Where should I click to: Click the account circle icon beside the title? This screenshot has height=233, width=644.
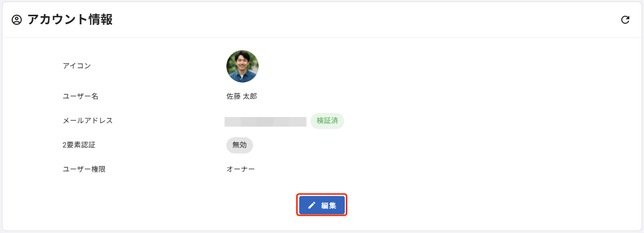pyautogui.click(x=17, y=20)
